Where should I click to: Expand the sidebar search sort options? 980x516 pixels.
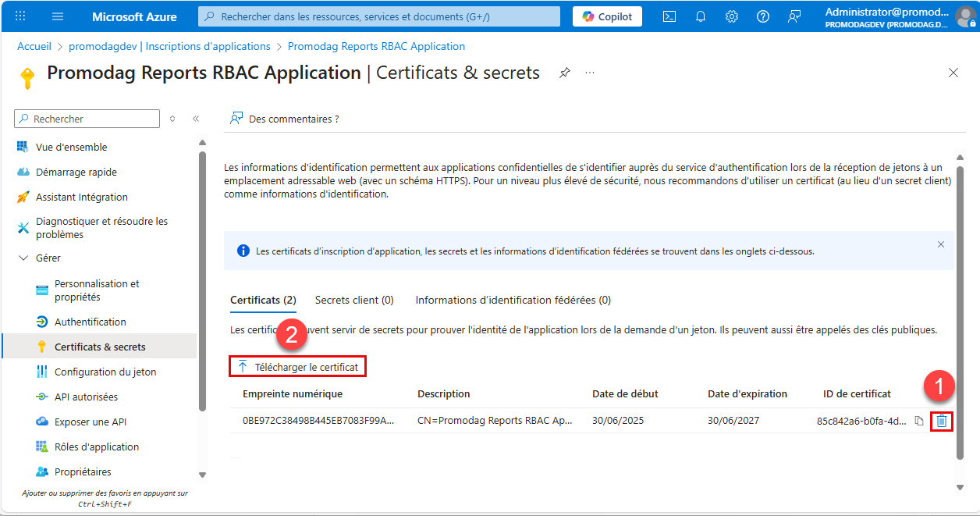point(172,119)
